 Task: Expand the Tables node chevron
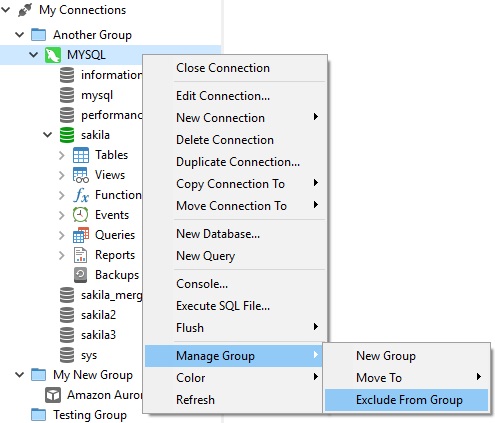point(61,155)
